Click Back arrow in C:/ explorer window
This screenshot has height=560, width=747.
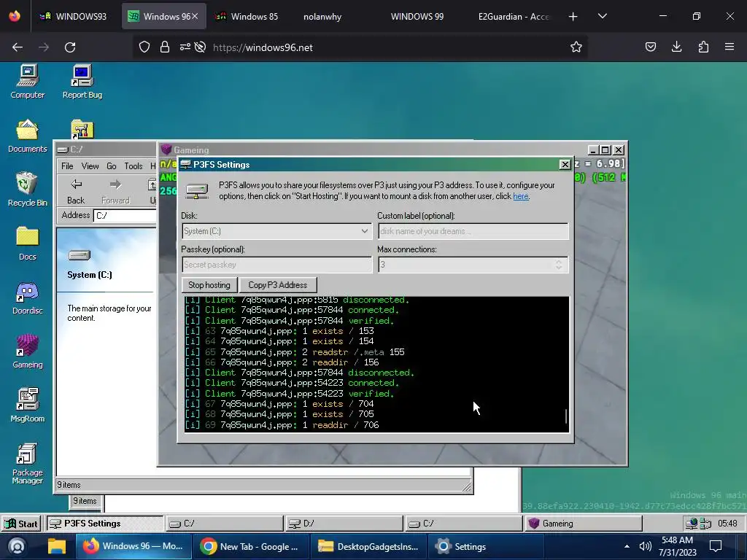click(x=76, y=192)
